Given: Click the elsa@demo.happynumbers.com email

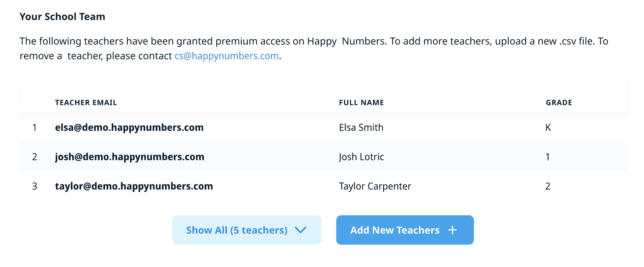Looking at the screenshot, I should pyautogui.click(x=129, y=127).
